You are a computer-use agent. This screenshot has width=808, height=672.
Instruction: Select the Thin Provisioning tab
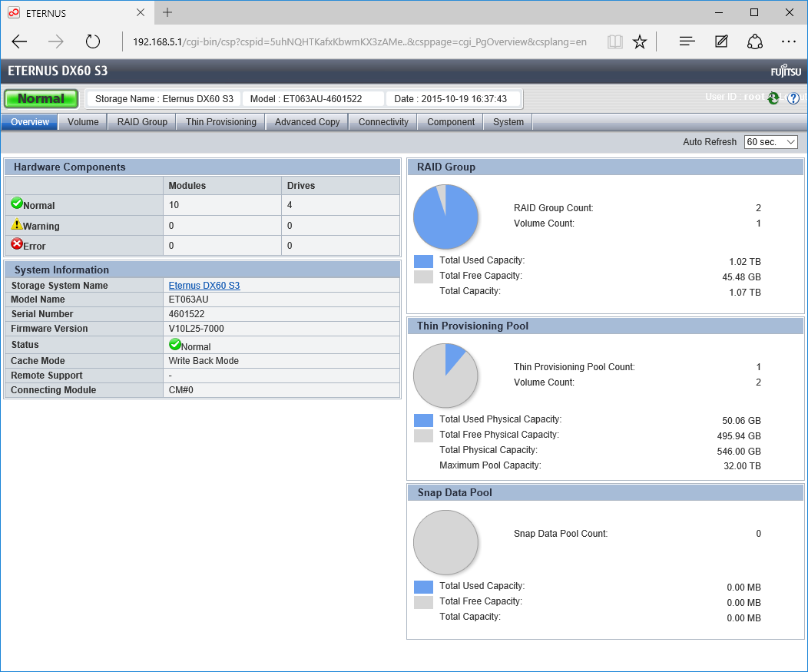coord(221,122)
